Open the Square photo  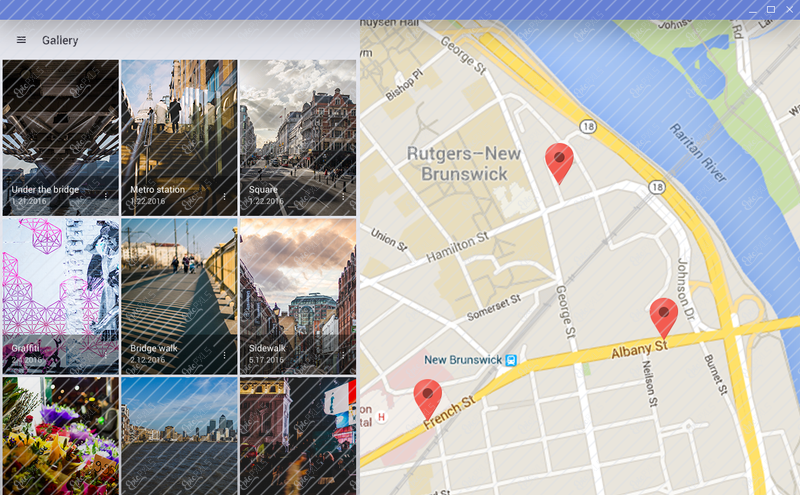pos(298,138)
